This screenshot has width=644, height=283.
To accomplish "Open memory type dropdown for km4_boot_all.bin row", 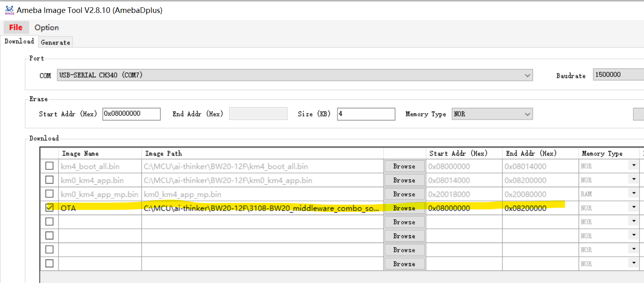I will click(633, 166).
